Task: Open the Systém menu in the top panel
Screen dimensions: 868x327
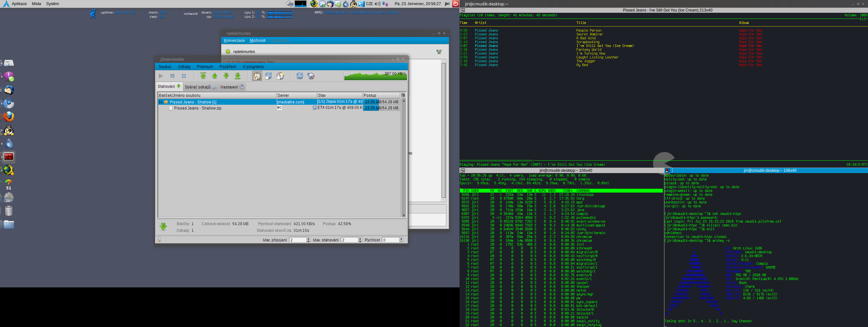Action: (53, 4)
